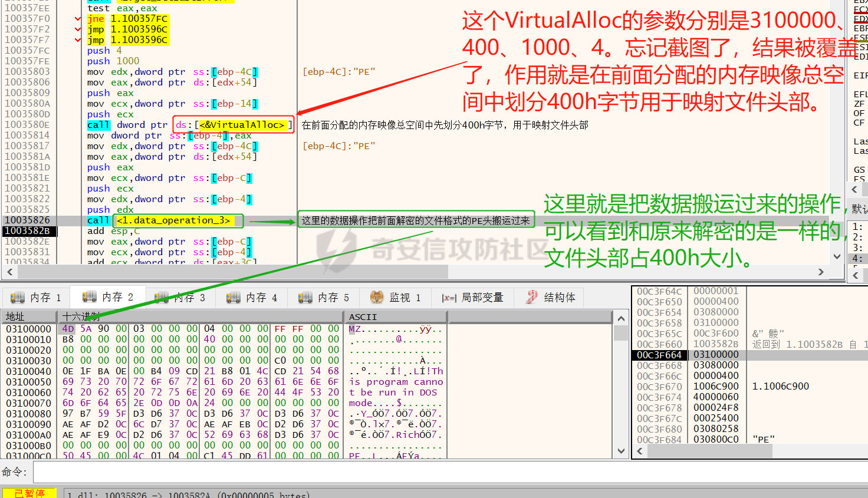The image size is (868, 498).
Task: Select stack address 00C3F660 row
Action: coord(659,344)
